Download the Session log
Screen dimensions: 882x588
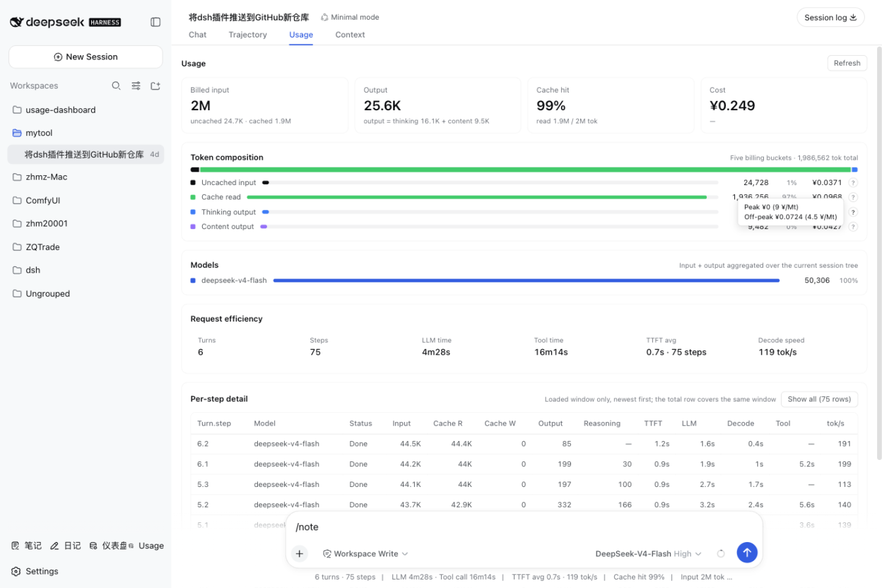point(830,18)
